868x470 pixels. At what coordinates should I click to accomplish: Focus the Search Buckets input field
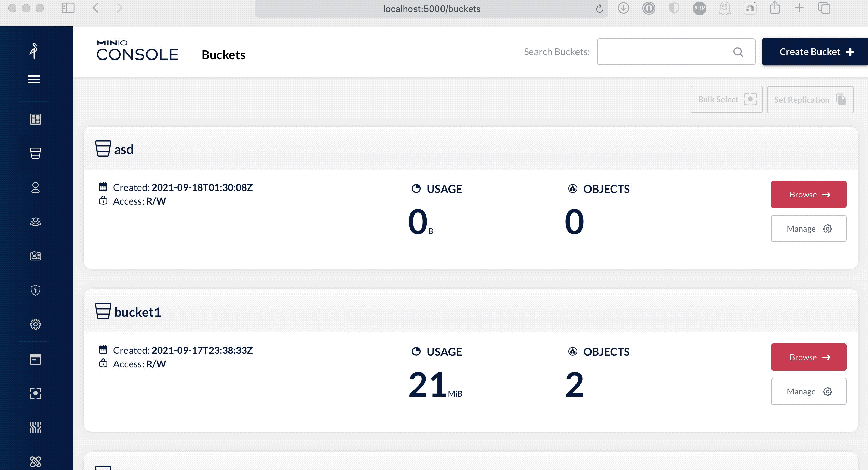663,52
